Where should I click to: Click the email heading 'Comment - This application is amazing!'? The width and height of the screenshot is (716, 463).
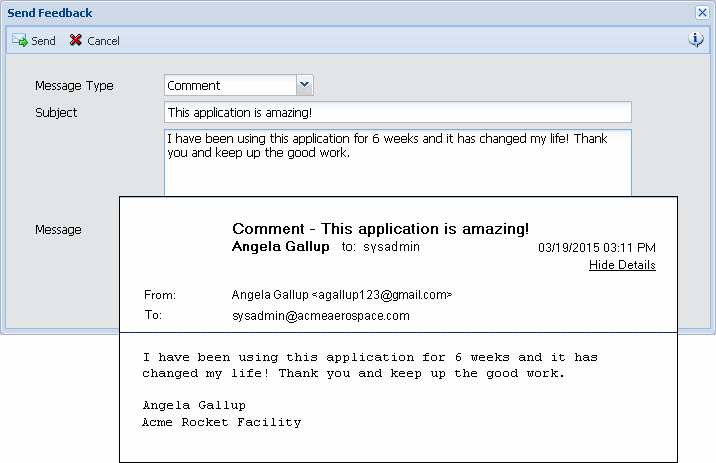point(380,229)
